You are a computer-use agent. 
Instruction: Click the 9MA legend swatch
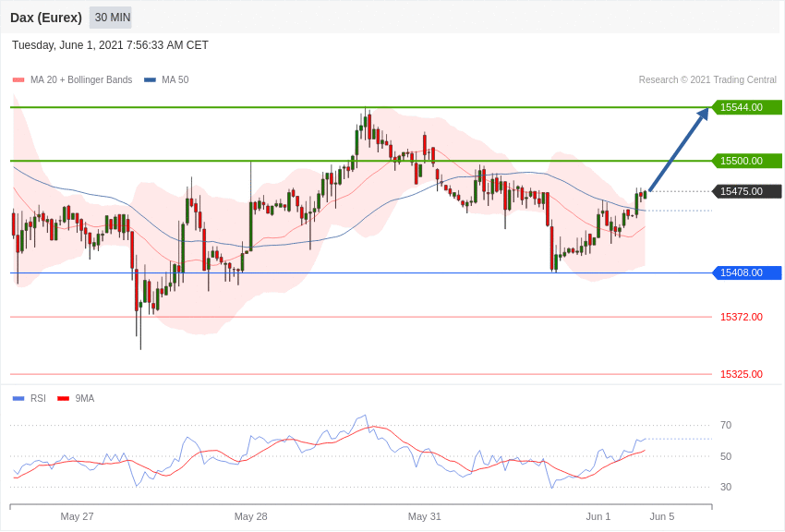[64, 399]
